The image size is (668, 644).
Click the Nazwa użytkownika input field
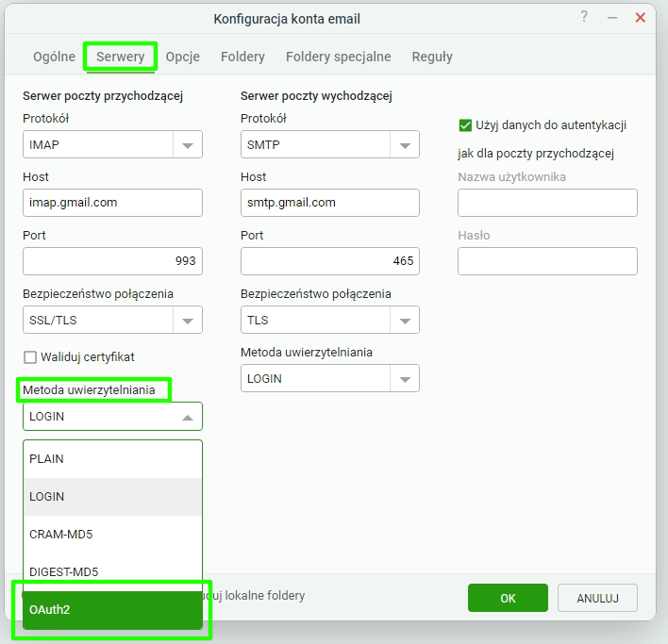pyautogui.click(x=547, y=203)
